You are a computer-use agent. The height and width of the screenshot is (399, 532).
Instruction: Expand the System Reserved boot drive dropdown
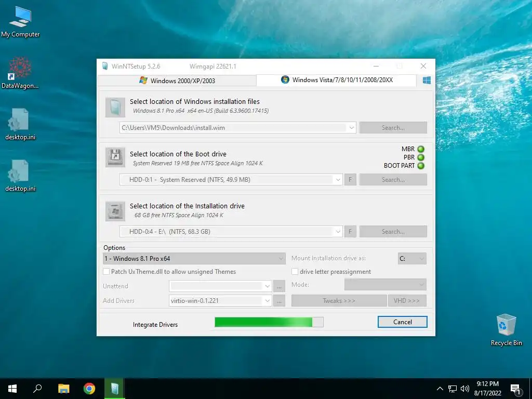click(338, 179)
